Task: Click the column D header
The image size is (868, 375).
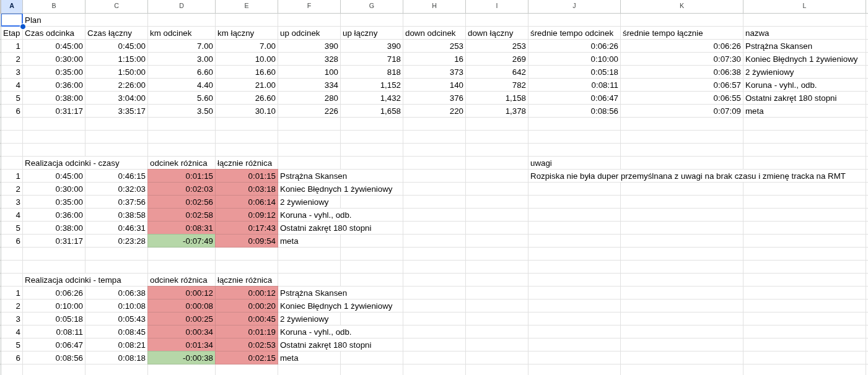Action: (x=182, y=6)
